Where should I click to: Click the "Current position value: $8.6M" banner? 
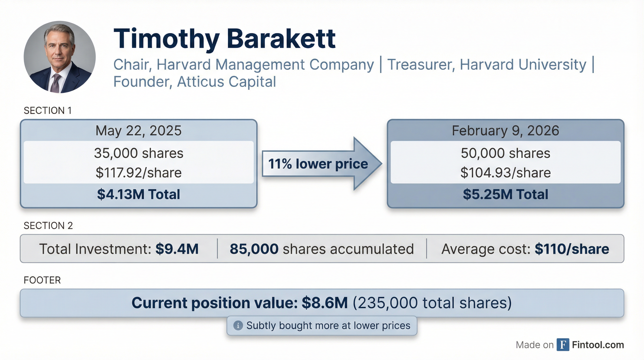coord(322,303)
